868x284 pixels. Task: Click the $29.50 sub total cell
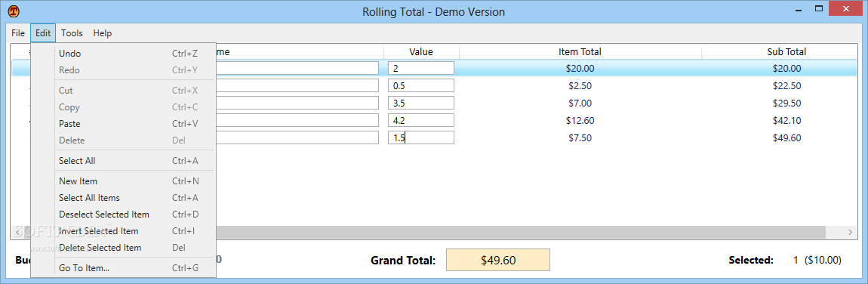pos(786,103)
